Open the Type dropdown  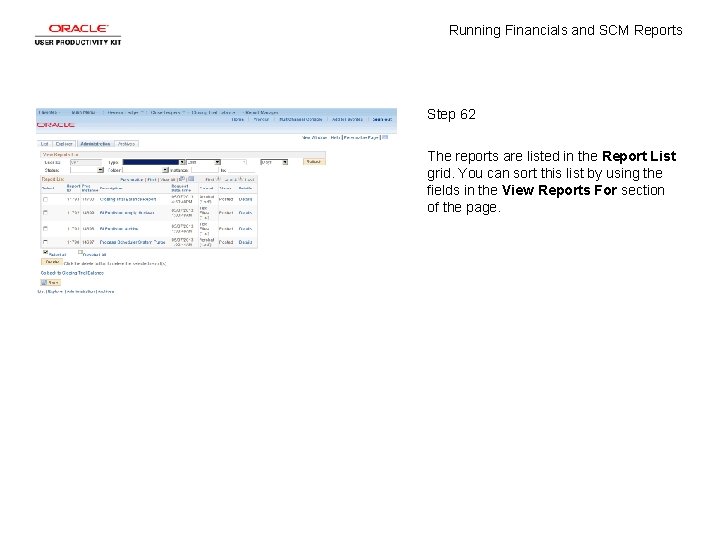coord(154,162)
